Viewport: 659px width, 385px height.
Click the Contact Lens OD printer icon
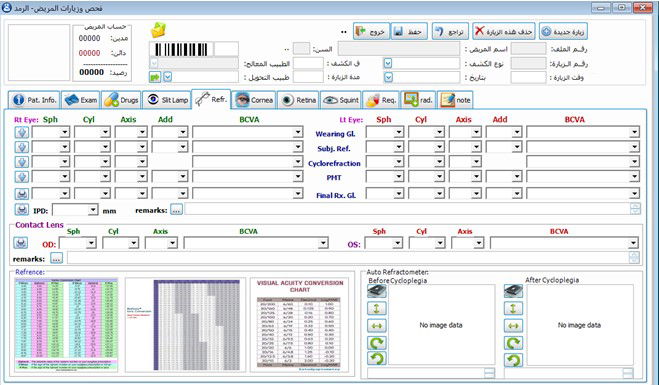[21, 243]
